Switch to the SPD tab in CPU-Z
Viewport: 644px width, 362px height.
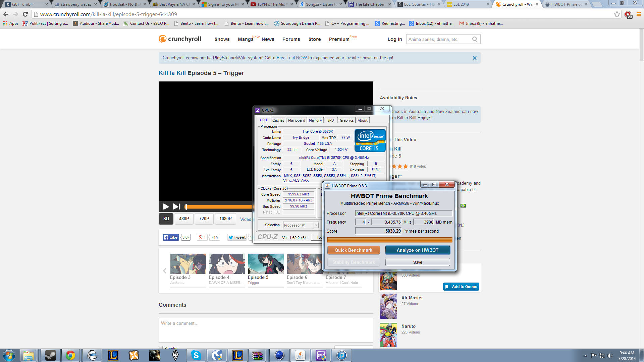331,120
